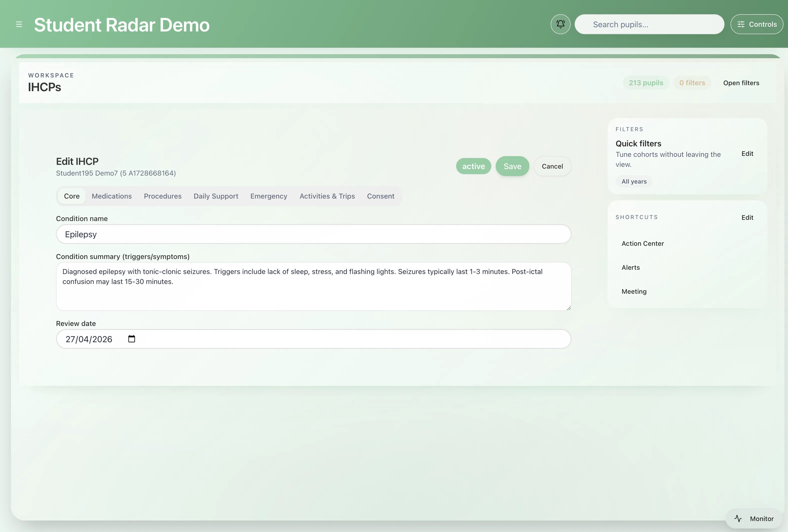Switch to the Emergency tab

pos(269,196)
